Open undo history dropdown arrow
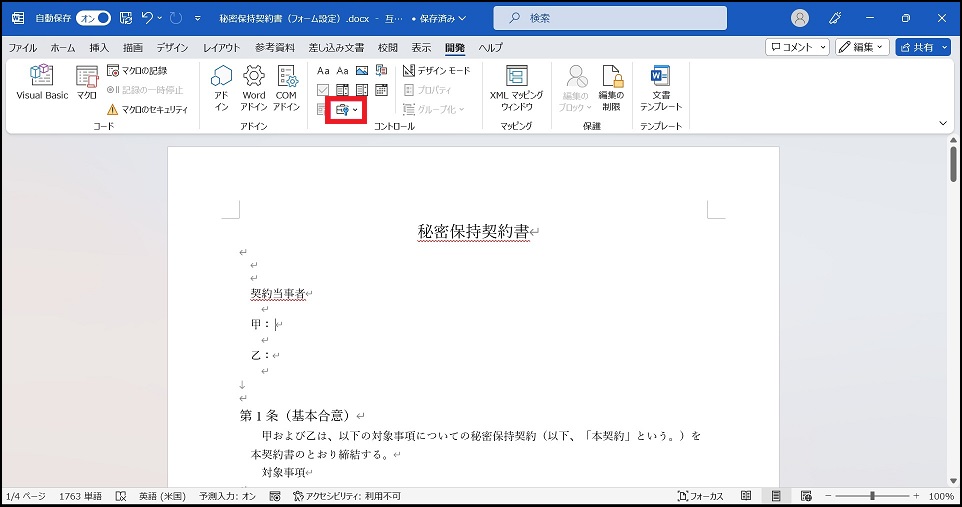Screen dimensions: 962x507 click(160, 18)
